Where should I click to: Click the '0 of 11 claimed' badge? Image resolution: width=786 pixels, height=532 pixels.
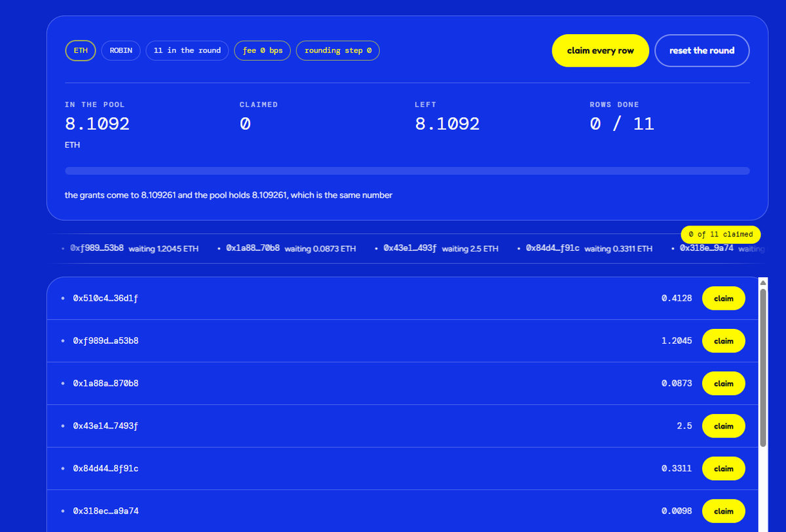721,234
